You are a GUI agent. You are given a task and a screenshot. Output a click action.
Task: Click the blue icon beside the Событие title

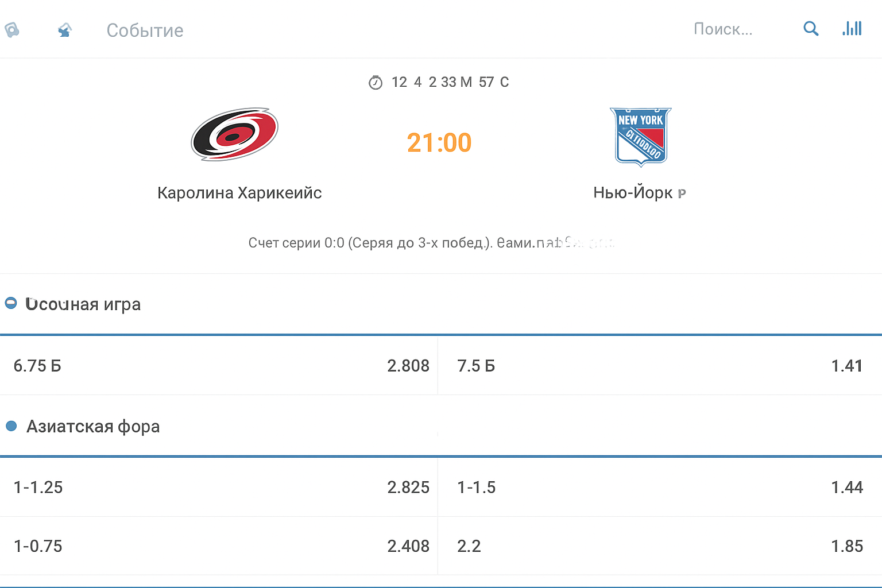coord(65,30)
